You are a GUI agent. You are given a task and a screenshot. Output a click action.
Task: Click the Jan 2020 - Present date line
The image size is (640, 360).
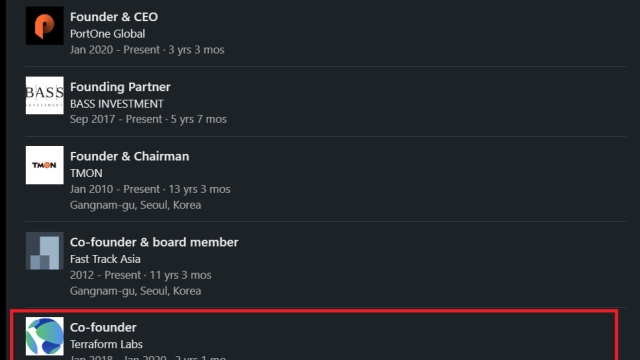coord(147,50)
